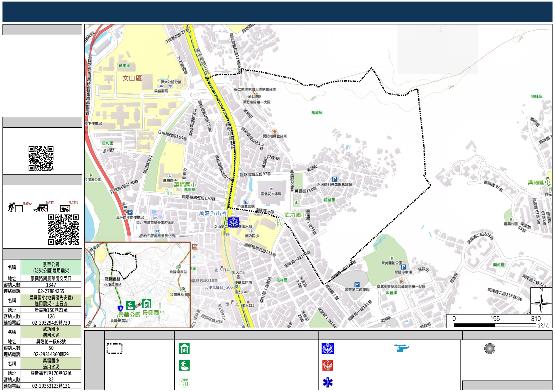
Task: Click the drop-down earthquake drill pictogram
Action: click(16, 207)
